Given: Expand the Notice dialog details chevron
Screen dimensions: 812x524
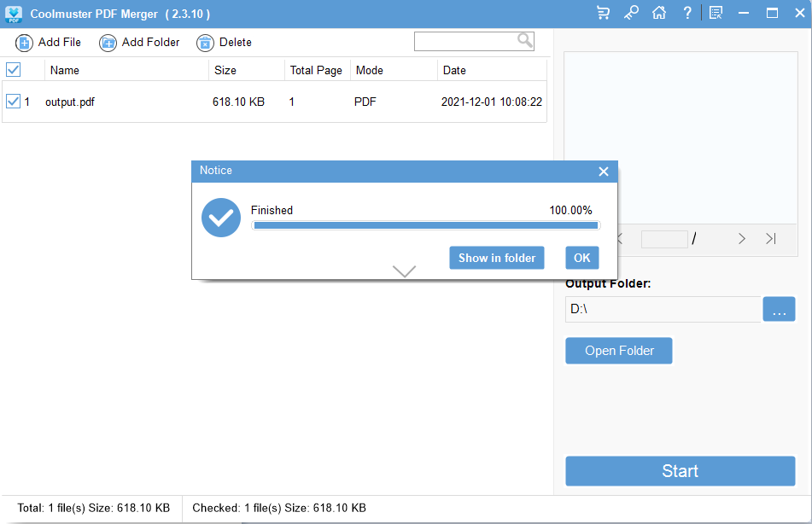Looking at the screenshot, I should click(x=404, y=271).
